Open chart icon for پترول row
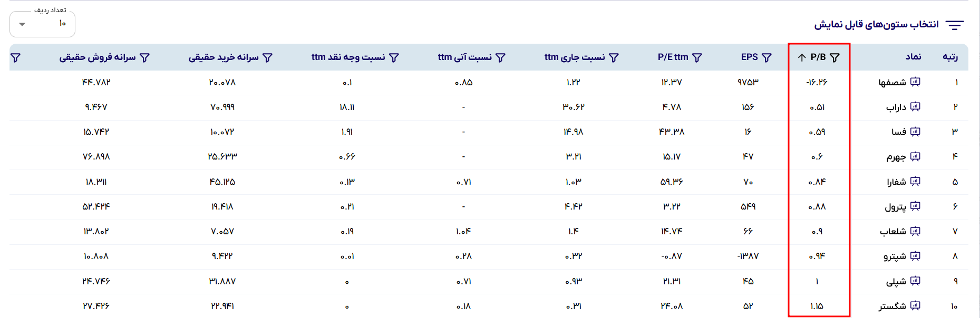The width and height of the screenshot is (980, 318). (916, 206)
